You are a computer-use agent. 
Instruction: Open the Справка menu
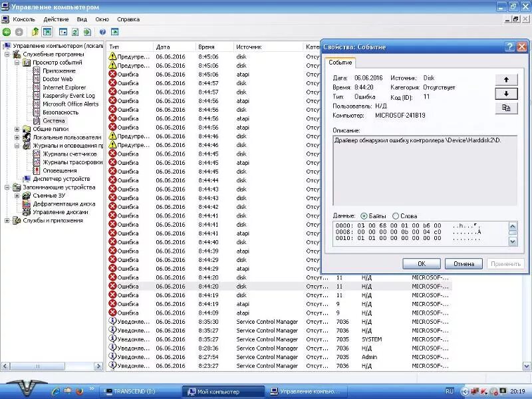coord(128,19)
